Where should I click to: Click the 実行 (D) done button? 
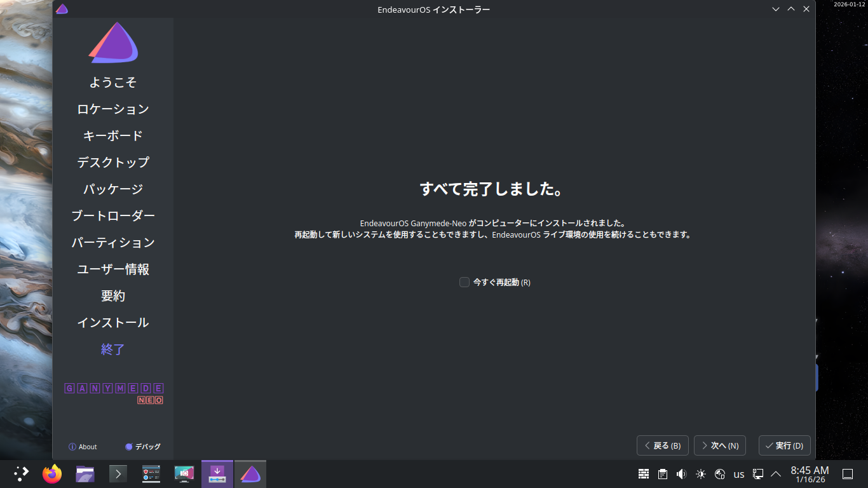coord(785,445)
